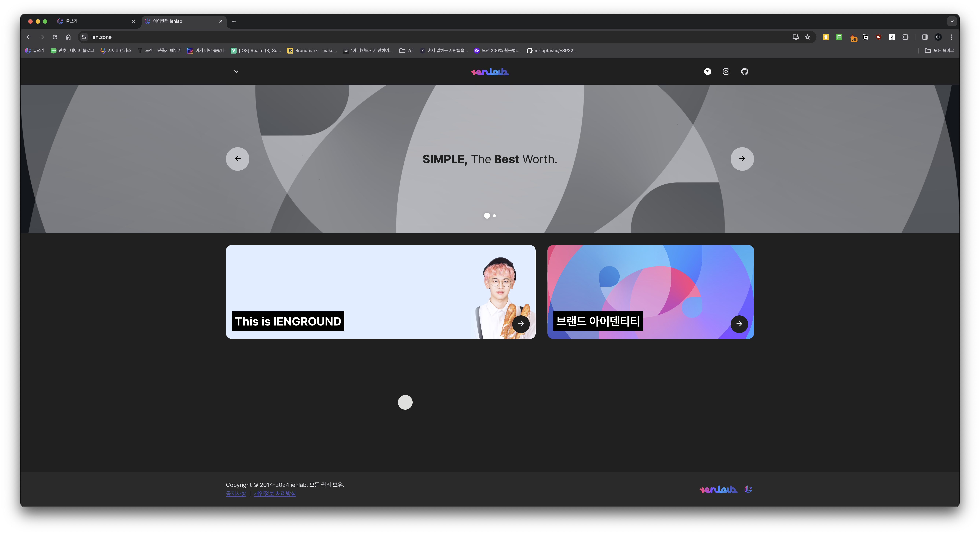Expand the site header chevron menu
The image size is (980, 534).
[x=236, y=72]
